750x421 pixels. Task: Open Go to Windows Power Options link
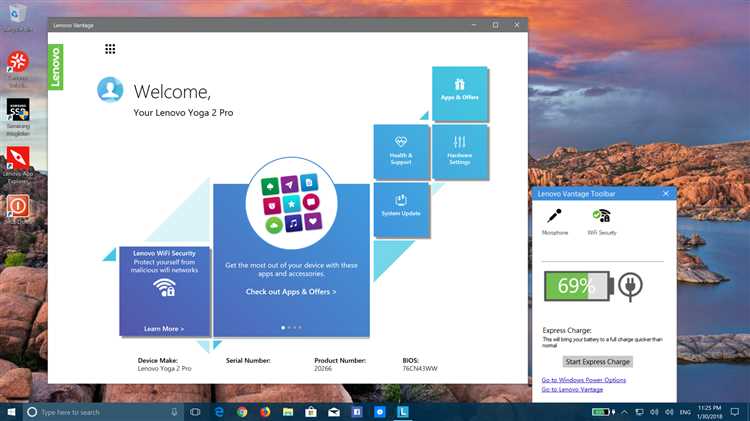584,380
